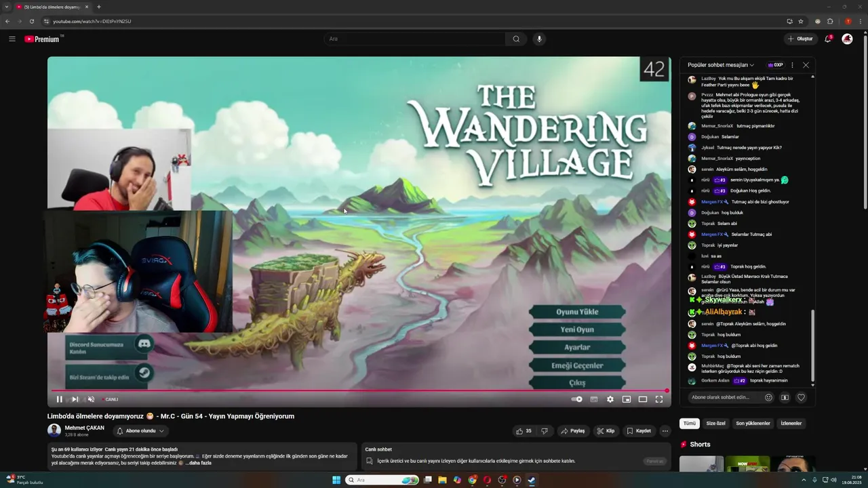Click the browser address bar URL
868x488 pixels.
(x=92, y=21)
